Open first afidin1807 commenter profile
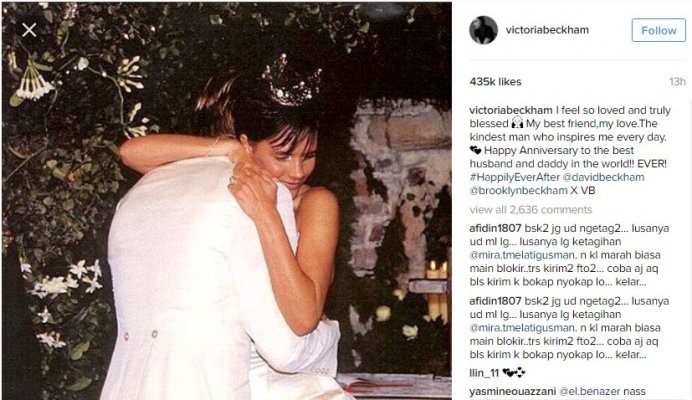692x400 pixels. (x=495, y=228)
